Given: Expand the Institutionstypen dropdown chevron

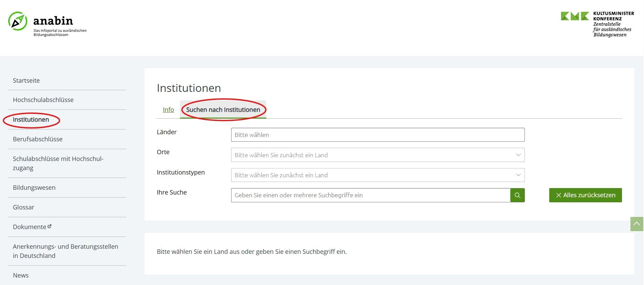Looking at the screenshot, I should [x=518, y=175].
